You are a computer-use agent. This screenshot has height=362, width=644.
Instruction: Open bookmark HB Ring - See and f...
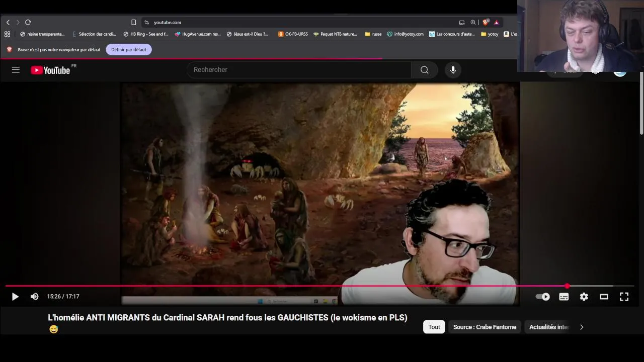coord(146,34)
